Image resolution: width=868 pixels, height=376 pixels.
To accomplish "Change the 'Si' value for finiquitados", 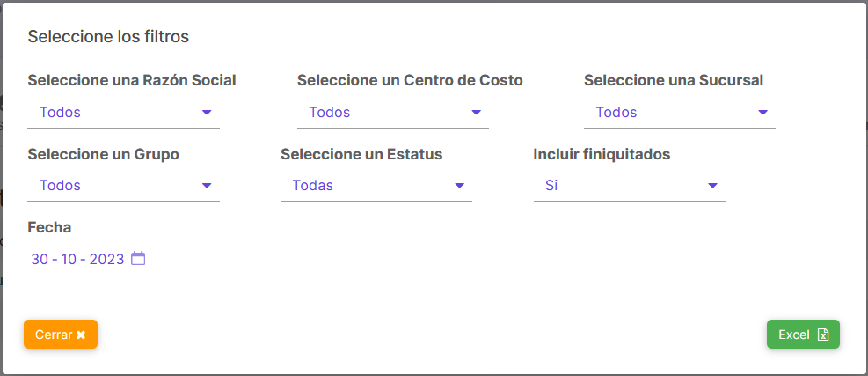I will point(630,186).
